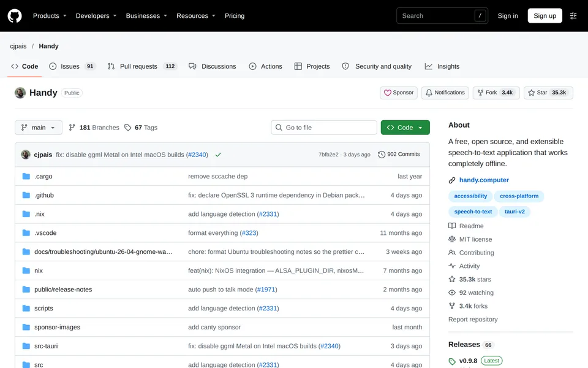This screenshot has height=368, width=588.
Task: Open commit hash 7bfb2e2
Action: (328, 155)
